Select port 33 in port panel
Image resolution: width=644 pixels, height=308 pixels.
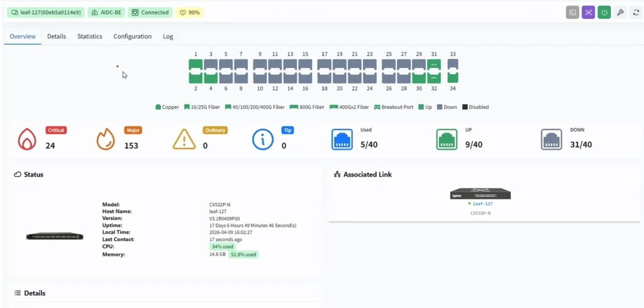tap(453, 65)
